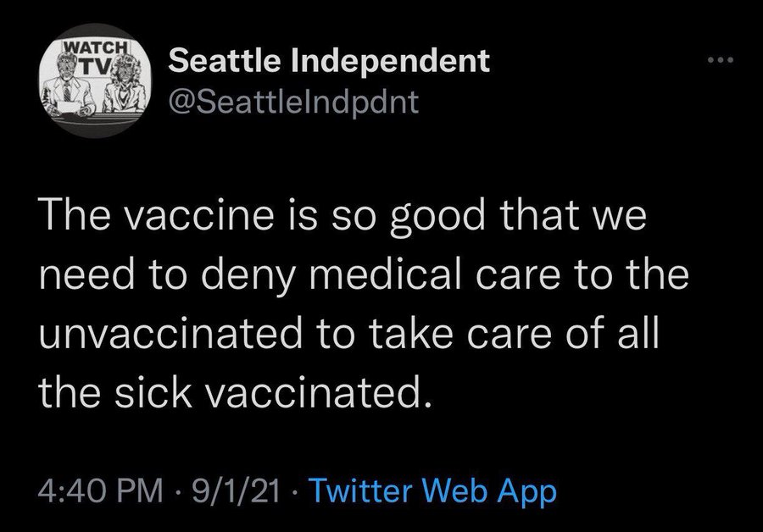Open the three-dot more options menu
The width and height of the screenshot is (763, 532).
click(720, 60)
